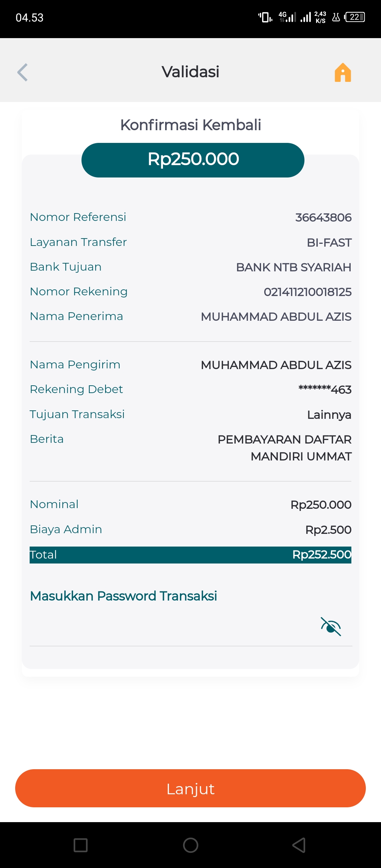Tap the reference number 36643806
This screenshot has height=868, width=381.
click(x=323, y=217)
